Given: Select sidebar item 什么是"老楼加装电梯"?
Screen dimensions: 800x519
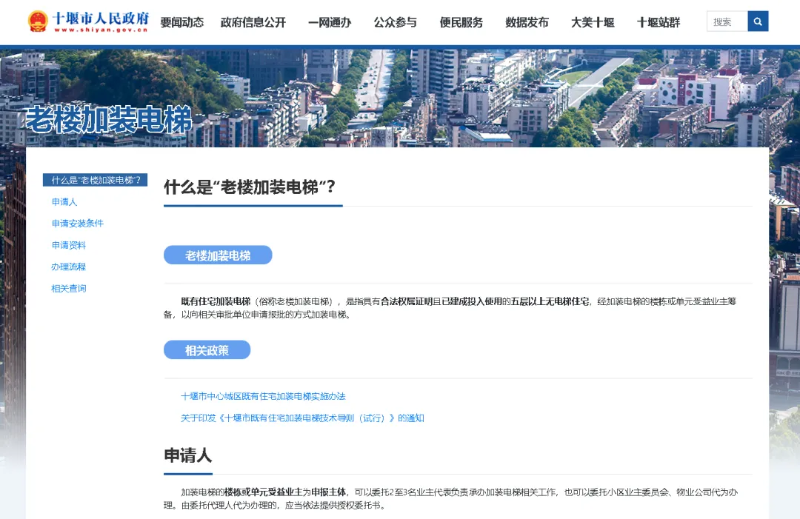Looking at the screenshot, I should tap(95, 180).
